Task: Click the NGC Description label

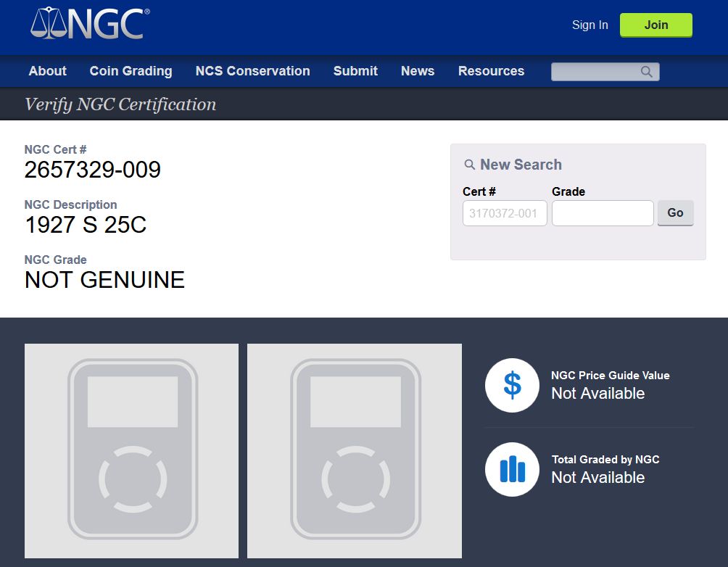Action: coord(70,204)
